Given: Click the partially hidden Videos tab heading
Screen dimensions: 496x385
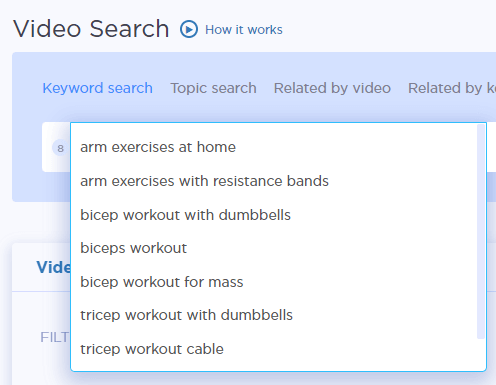Looking at the screenshot, I should [x=53, y=267].
